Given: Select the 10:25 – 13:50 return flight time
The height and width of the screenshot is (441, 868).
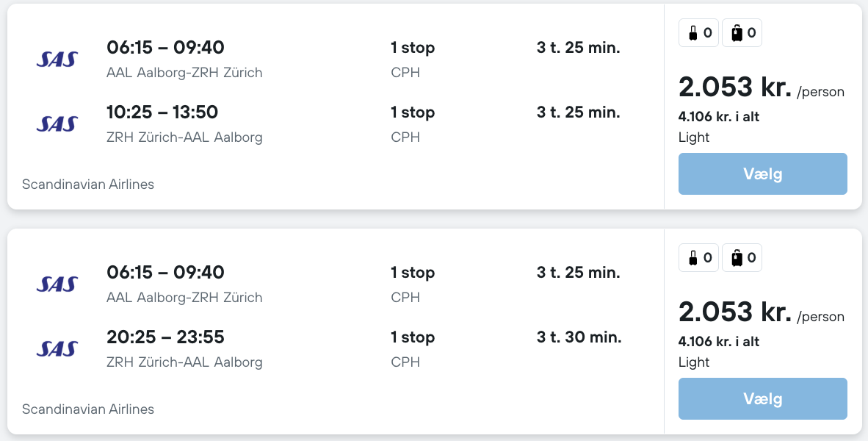Looking at the screenshot, I should 162,112.
